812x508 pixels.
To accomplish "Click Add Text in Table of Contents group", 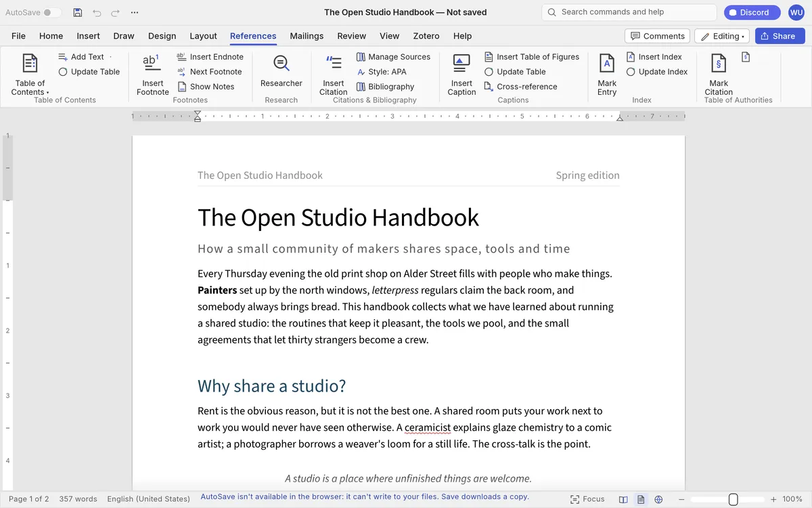I will click(x=81, y=57).
